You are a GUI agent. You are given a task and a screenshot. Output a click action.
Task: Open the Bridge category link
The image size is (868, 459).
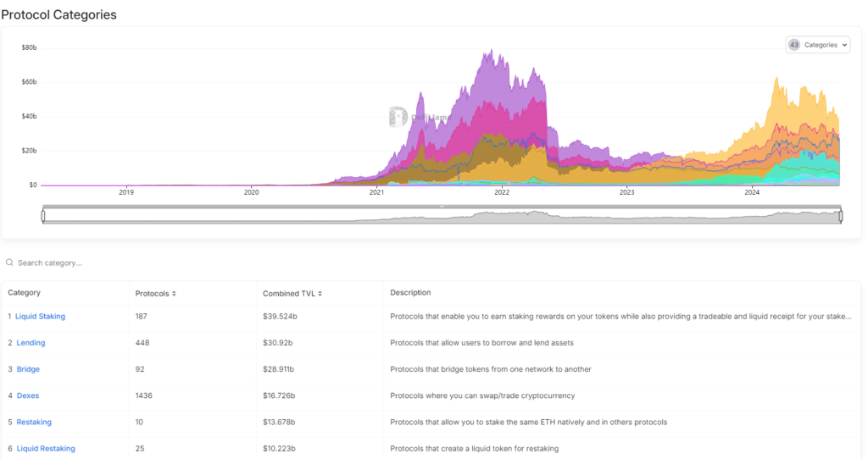coord(28,369)
